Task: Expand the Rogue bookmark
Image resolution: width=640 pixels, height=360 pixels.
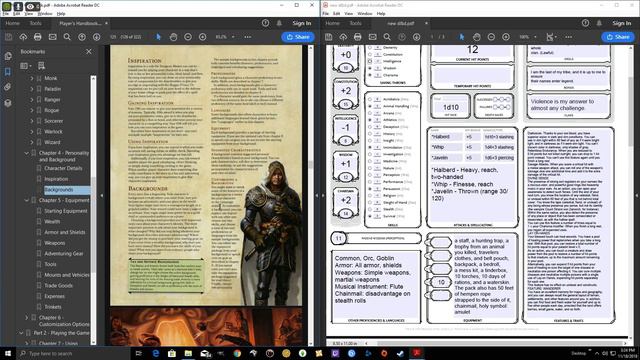Action: pyautogui.click(x=32, y=110)
